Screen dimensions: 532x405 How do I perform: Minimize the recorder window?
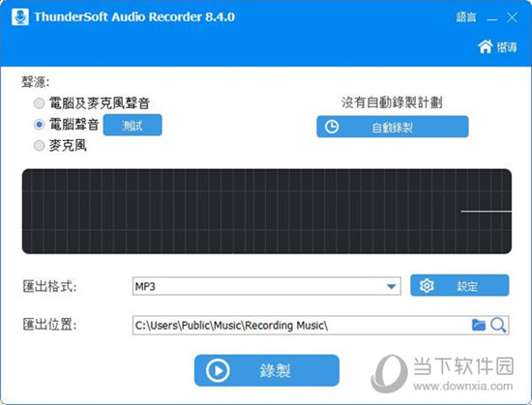click(492, 19)
